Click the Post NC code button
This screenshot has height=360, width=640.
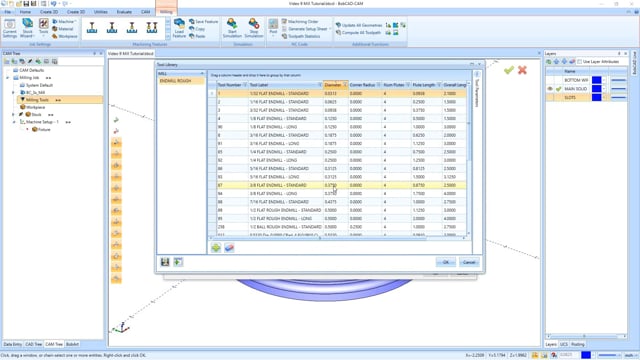click(273, 27)
